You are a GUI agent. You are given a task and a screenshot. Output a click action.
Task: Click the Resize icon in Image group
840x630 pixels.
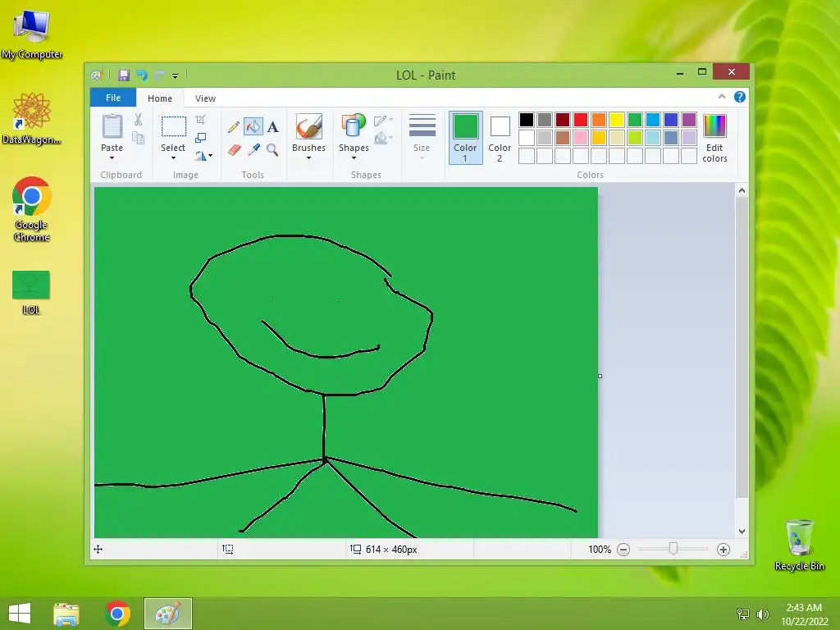click(x=200, y=138)
